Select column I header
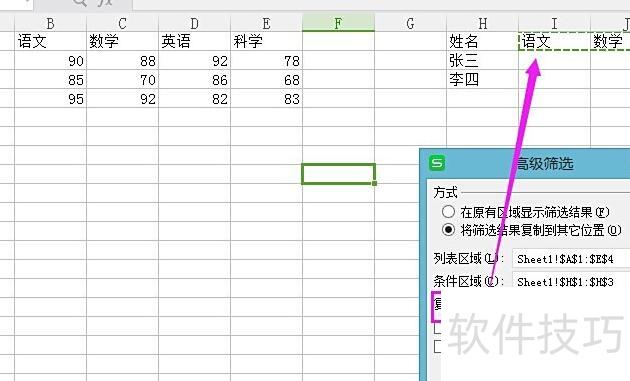This screenshot has height=381, width=630. tap(554, 24)
